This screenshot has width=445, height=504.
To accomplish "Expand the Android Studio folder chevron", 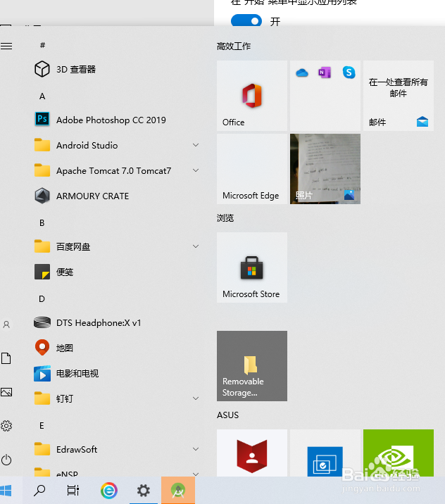I will pyautogui.click(x=196, y=145).
